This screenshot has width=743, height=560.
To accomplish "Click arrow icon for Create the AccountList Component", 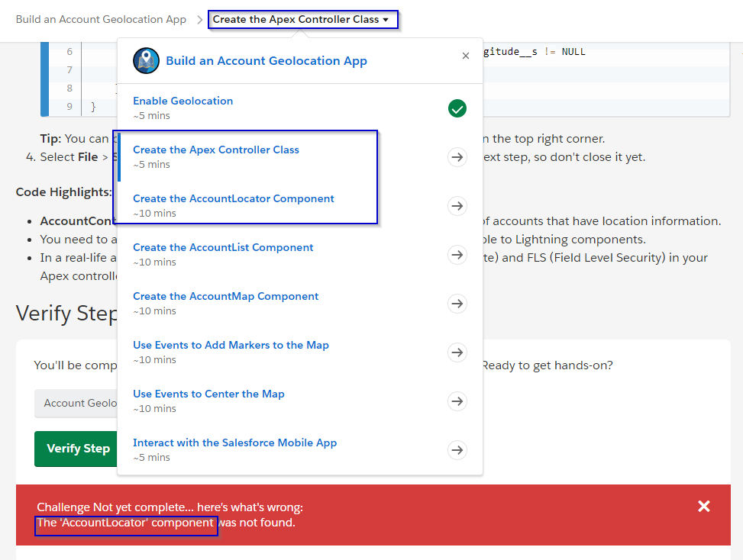I will click(x=457, y=255).
